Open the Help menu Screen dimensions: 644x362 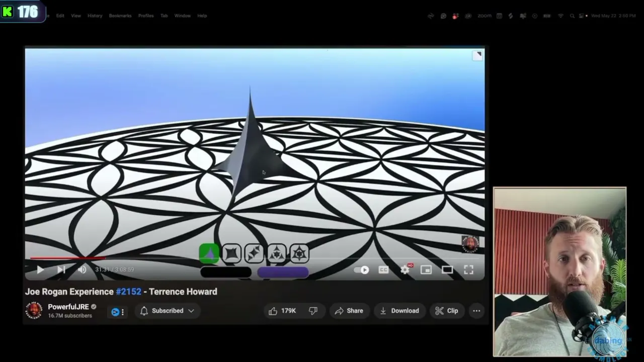(x=202, y=16)
